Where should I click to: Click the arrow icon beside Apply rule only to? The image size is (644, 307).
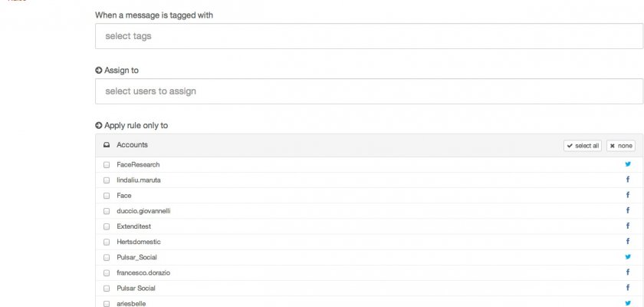[x=99, y=125]
